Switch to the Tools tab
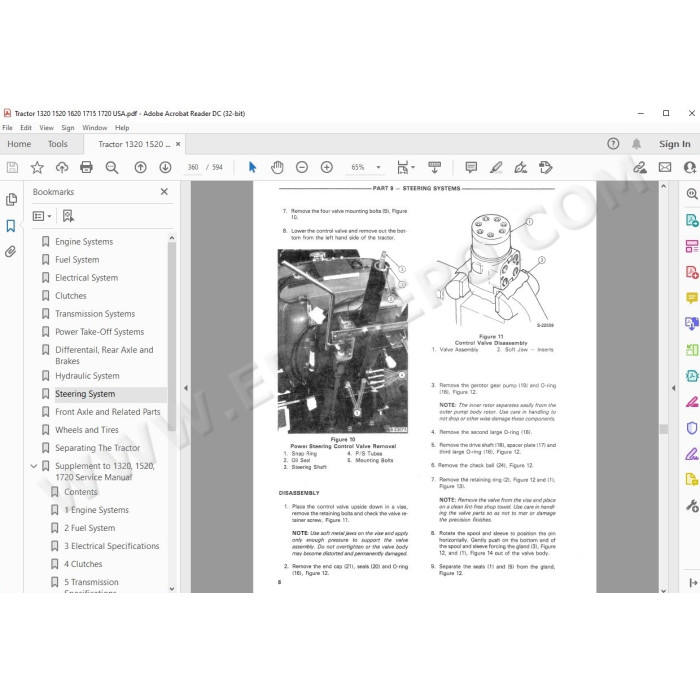Image resolution: width=700 pixels, height=700 pixels. point(58,144)
